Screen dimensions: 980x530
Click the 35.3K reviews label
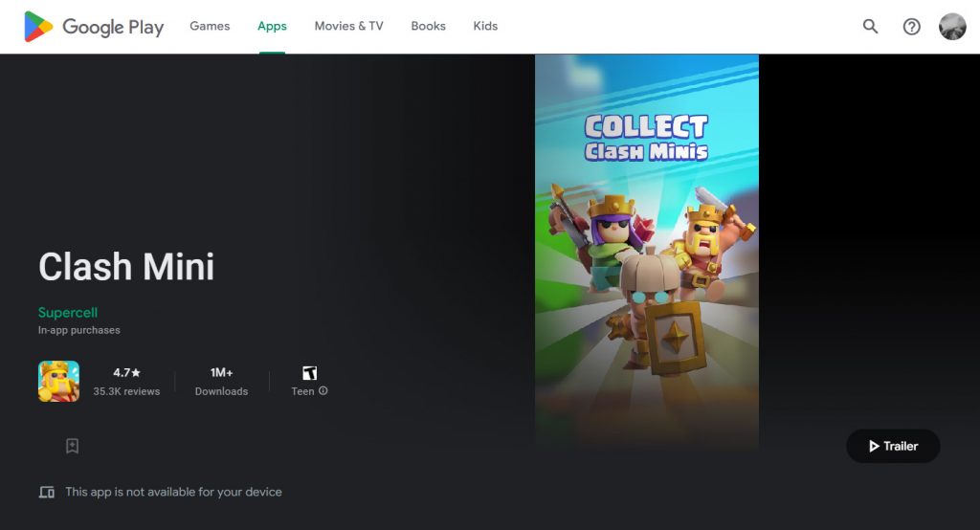[126, 391]
